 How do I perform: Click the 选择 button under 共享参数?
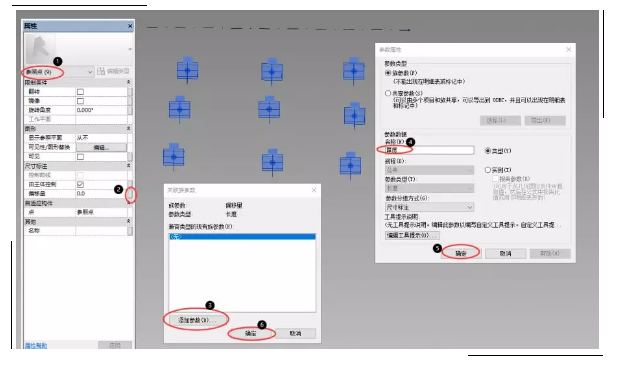[x=500, y=120]
